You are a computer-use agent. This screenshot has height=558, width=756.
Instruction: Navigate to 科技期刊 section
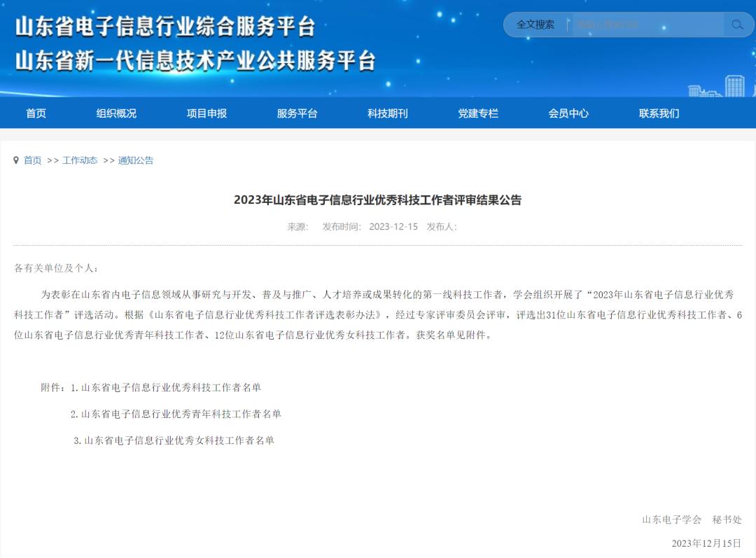(387, 113)
